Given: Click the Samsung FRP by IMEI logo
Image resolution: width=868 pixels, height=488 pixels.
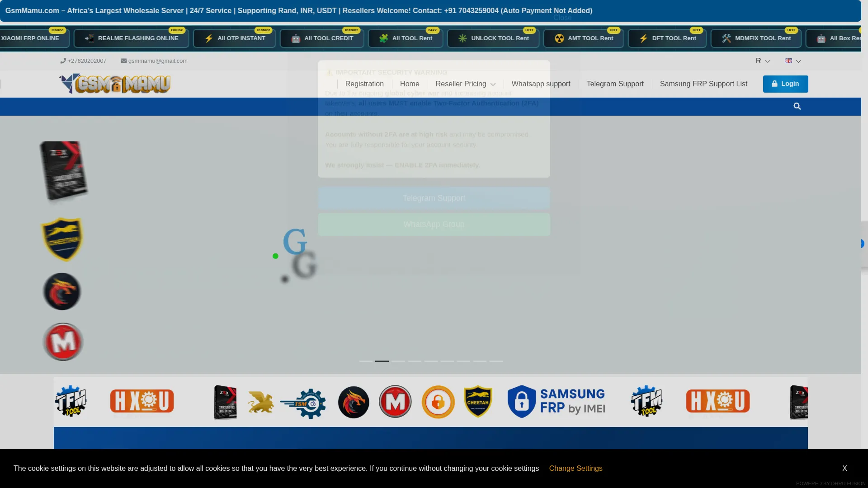Looking at the screenshot, I should pyautogui.click(x=556, y=401).
